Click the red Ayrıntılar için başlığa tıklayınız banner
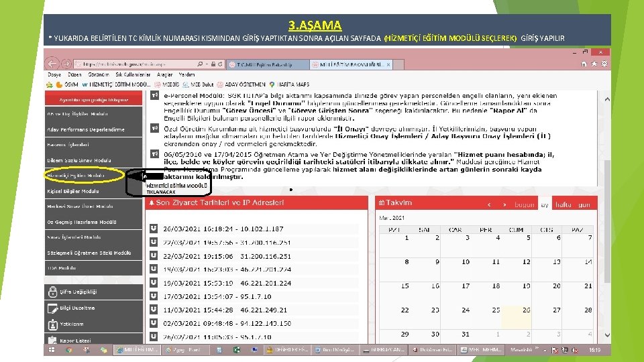 pos(94,99)
